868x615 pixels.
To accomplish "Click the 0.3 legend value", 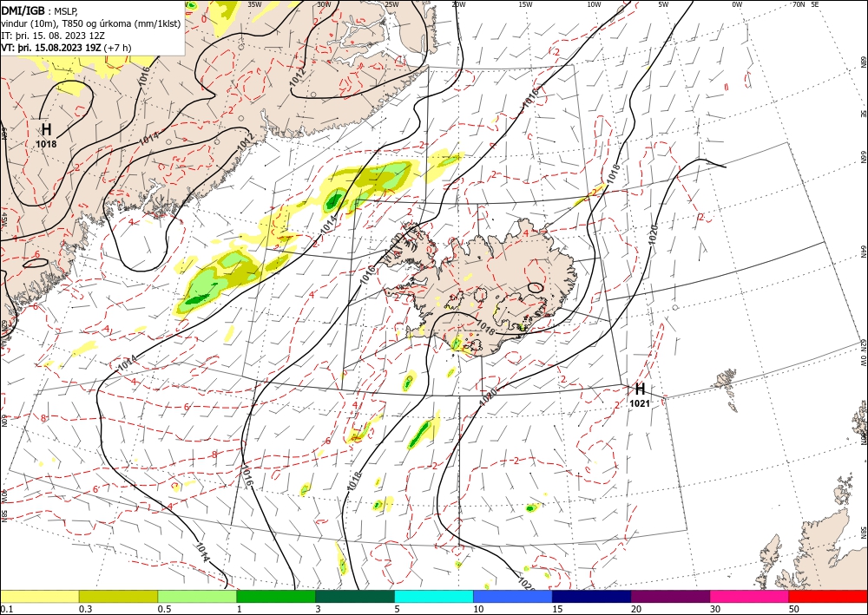I will pyautogui.click(x=85, y=609).
